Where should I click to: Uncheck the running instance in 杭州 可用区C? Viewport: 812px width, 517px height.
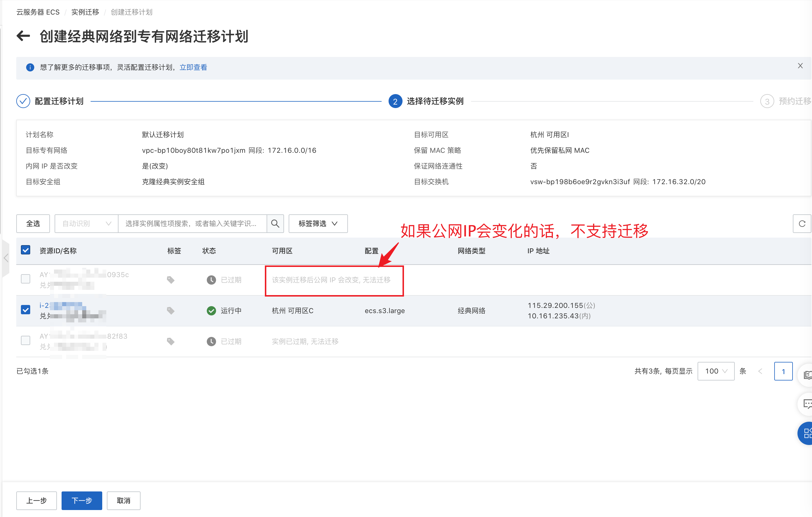26,310
